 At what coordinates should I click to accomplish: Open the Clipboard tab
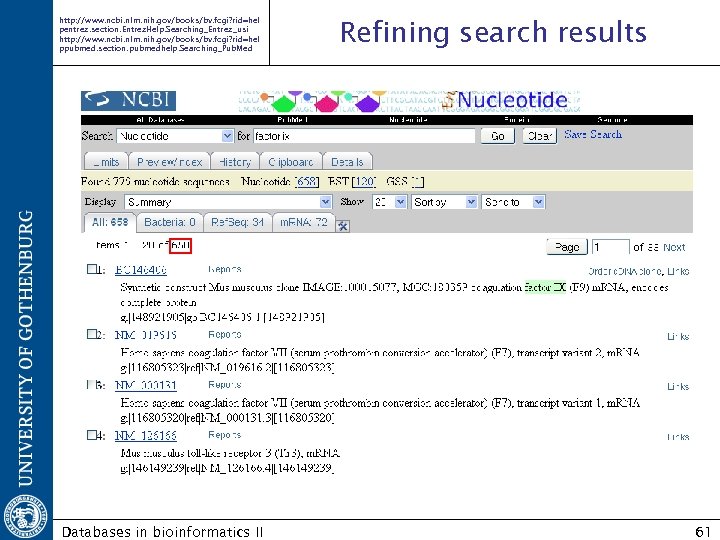(x=291, y=162)
